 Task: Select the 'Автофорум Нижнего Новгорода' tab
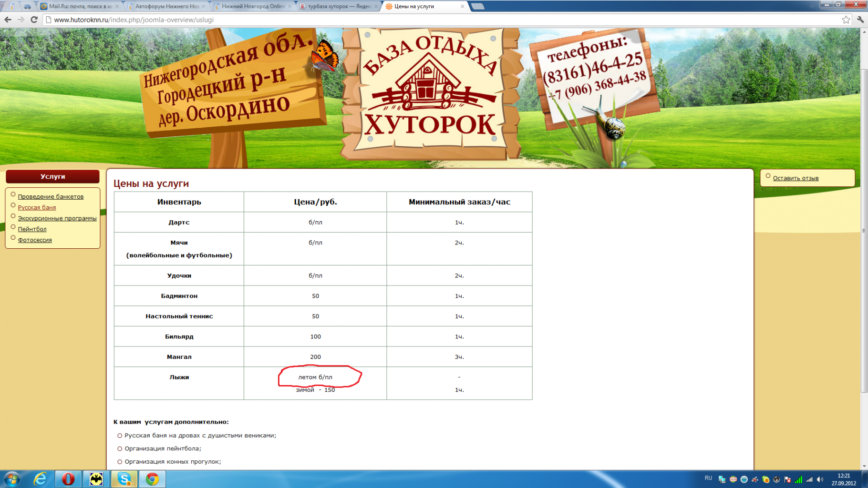(165, 6)
